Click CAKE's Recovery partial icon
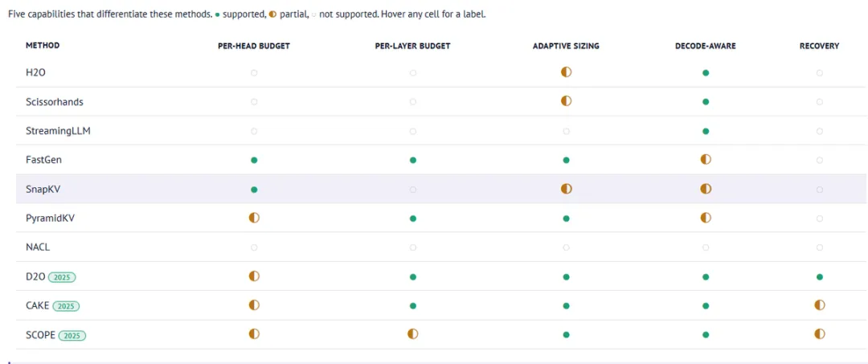Image resolution: width=868 pixels, height=364 pixels. tap(819, 305)
